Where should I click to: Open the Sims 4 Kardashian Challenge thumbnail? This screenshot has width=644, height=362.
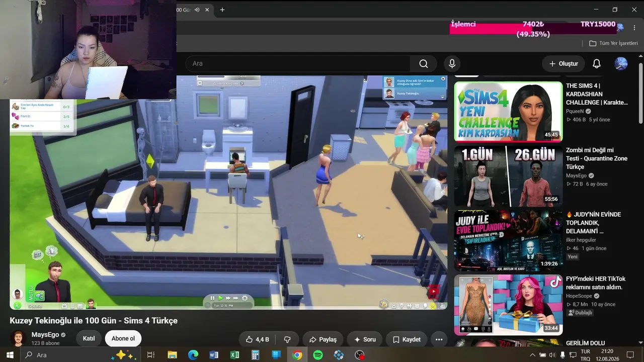508,112
